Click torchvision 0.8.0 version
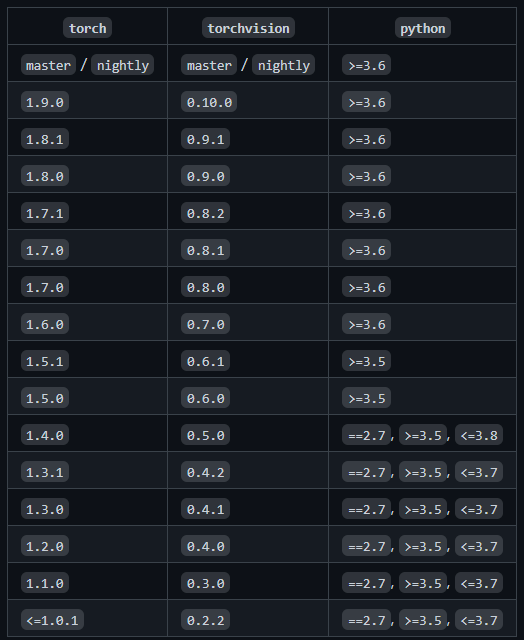524x640 pixels. [x=205, y=287]
